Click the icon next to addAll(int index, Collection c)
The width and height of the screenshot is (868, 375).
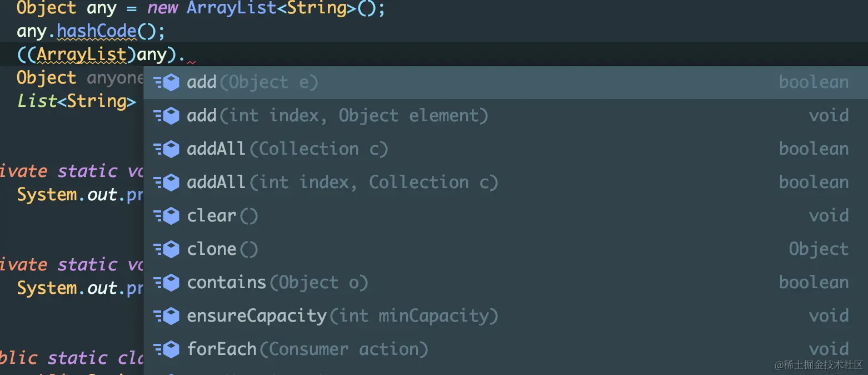pyautogui.click(x=166, y=182)
